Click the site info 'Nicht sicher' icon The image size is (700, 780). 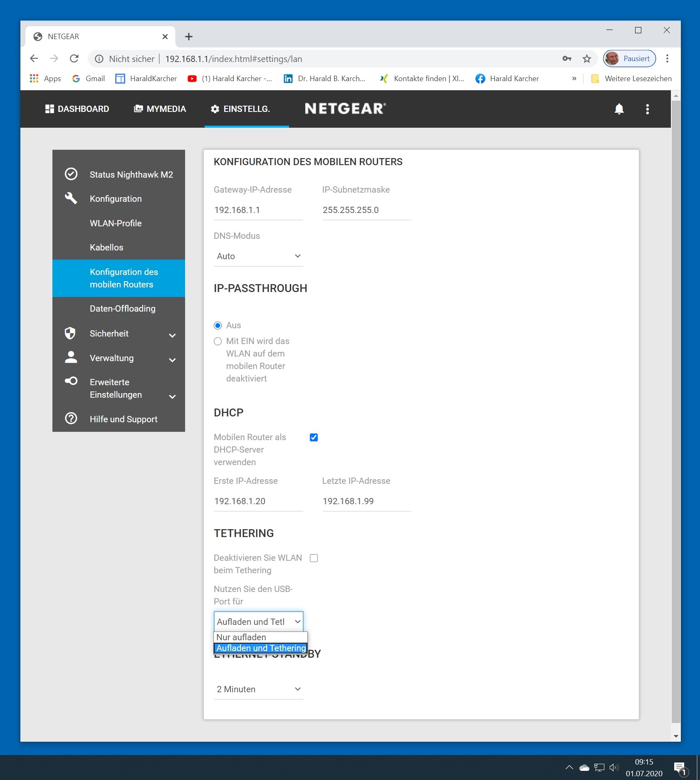tap(99, 59)
